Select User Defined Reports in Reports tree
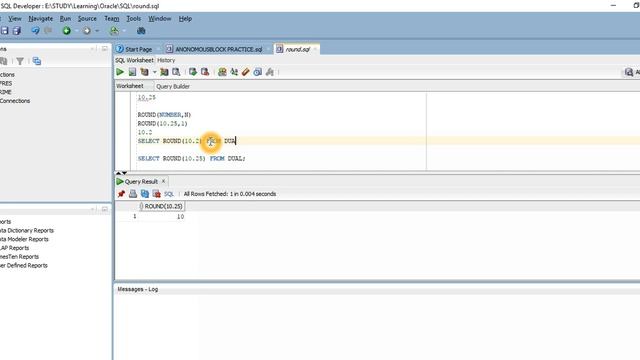This screenshot has height=360, width=640. pyautogui.click(x=24, y=265)
